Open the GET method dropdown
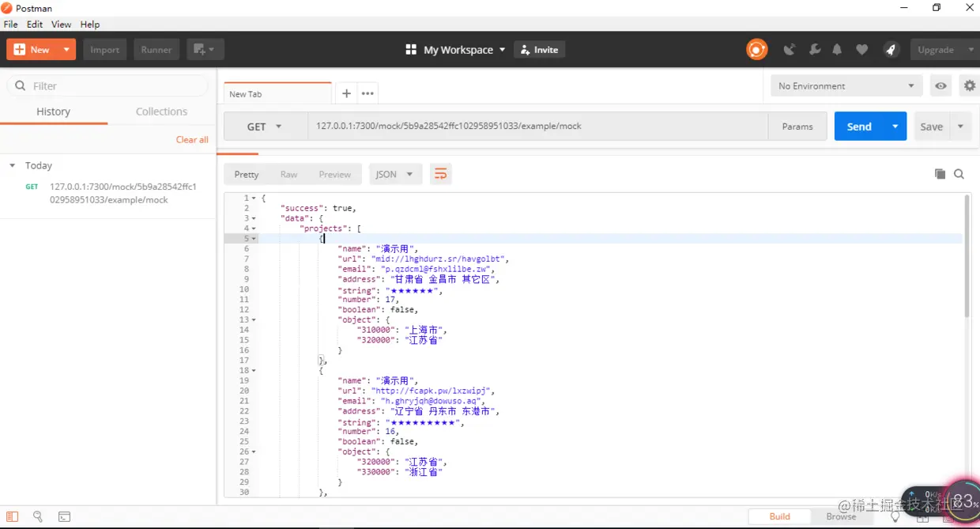The width and height of the screenshot is (980, 529). click(x=266, y=127)
